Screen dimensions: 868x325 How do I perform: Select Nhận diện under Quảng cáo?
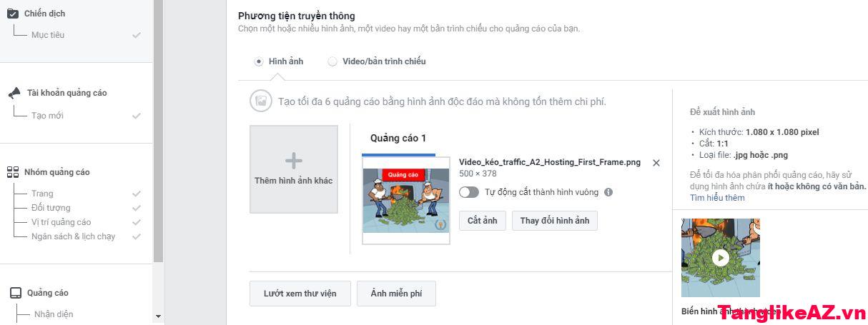click(54, 314)
